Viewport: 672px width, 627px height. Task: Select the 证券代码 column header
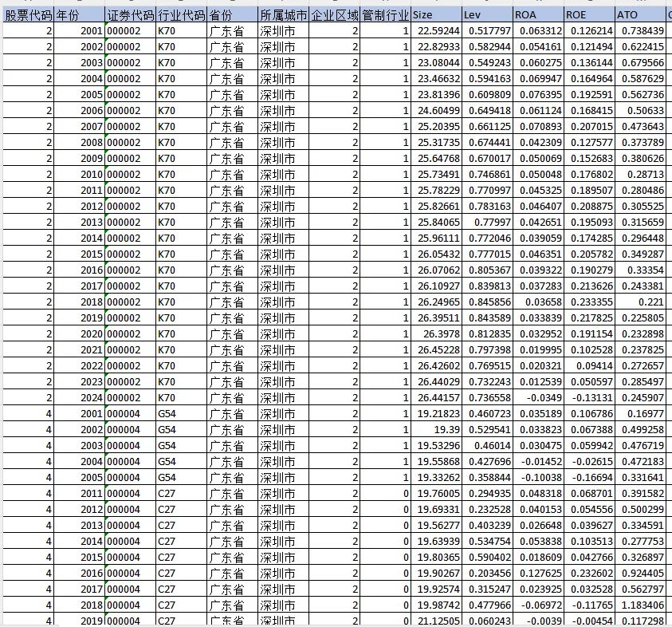[130, 15]
